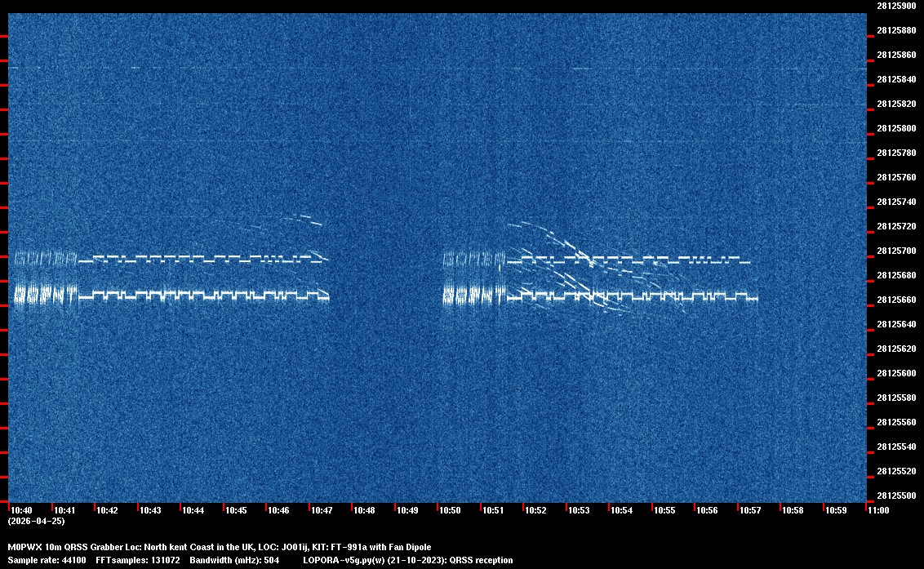Screen dimensions: 924x569
Task: Select the 10:48 time tick label
Action: [364, 510]
